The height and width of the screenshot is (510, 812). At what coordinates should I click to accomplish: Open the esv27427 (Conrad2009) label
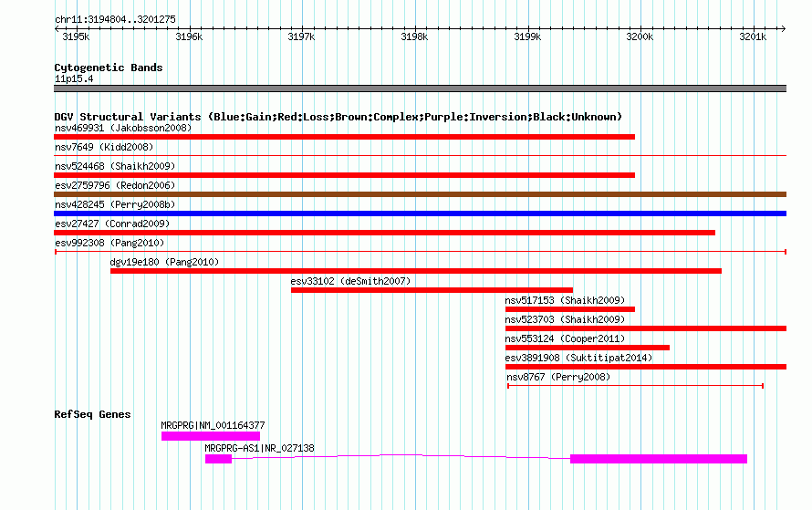112,224
